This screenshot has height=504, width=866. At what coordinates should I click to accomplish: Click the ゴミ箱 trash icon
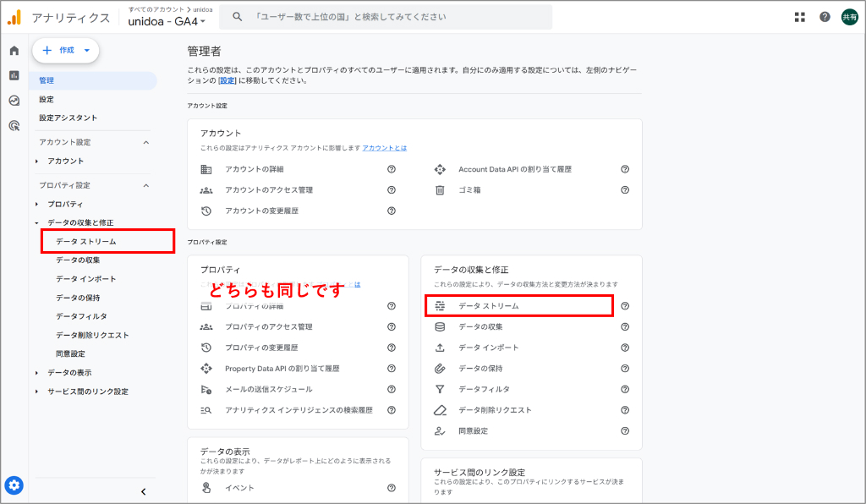click(440, 190)
